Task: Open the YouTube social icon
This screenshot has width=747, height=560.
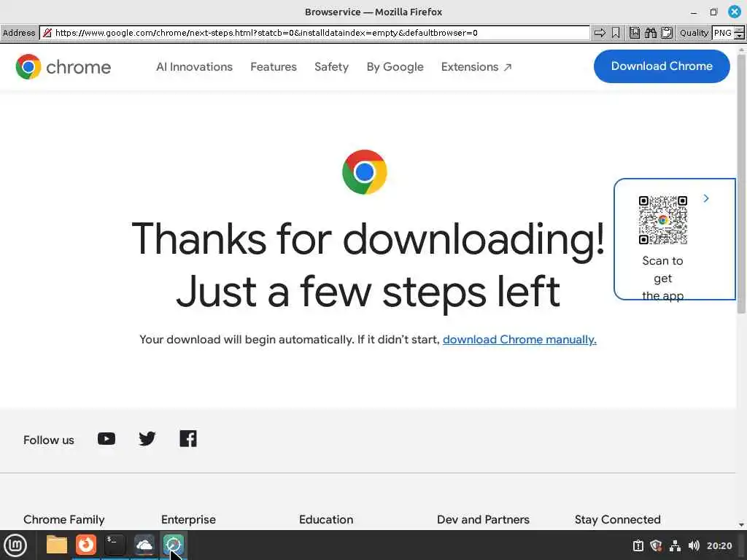Action: click(107, 438)
